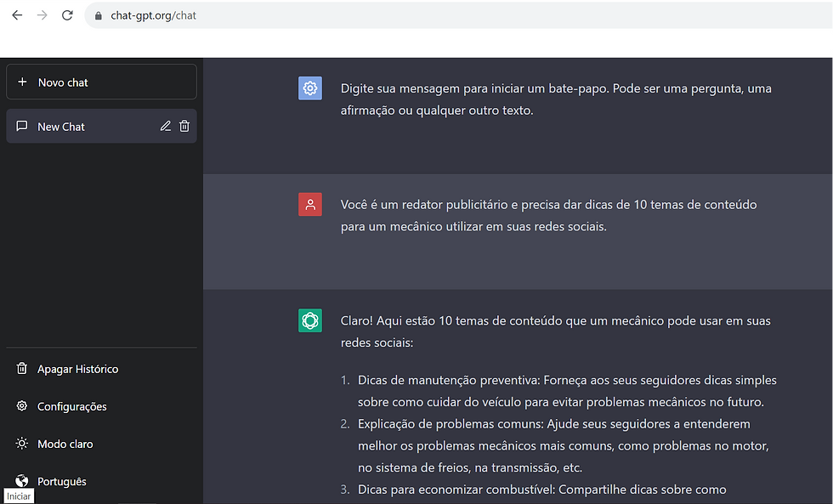Click the Iniciar button at bottom left
Image resolution: width=833 pixels, height=504 pixels.
pyautogui.click(x=19, y=496)
